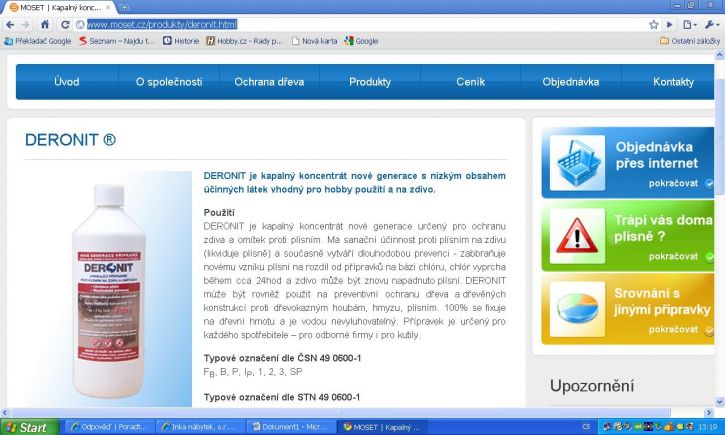Screen dimensions: 725x435
Task: Switch to Odpověď | Poradt... taskbar window
Action: (110, 427)
